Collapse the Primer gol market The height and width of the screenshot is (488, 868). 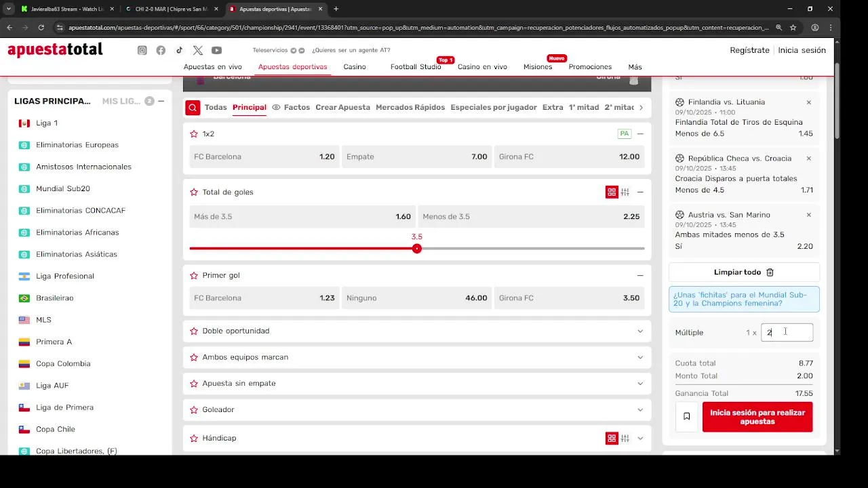click(640, 276)
